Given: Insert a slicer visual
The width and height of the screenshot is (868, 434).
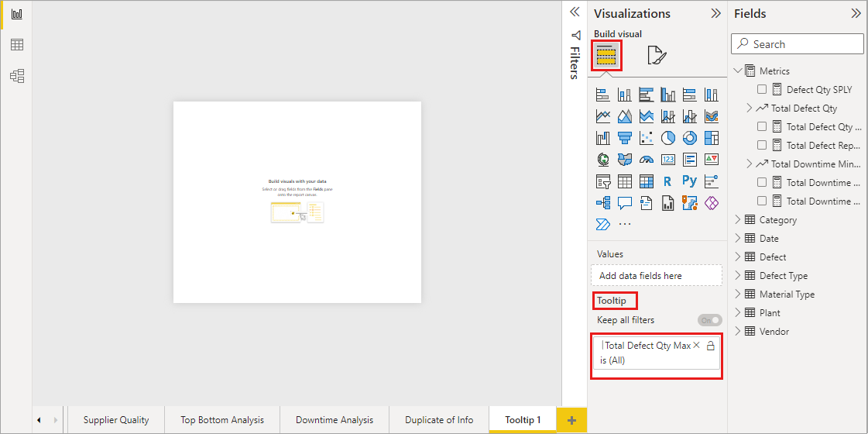Looking at the screenshot, I should (603, 181).
